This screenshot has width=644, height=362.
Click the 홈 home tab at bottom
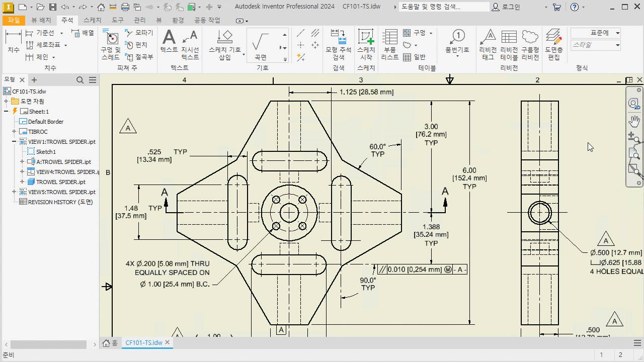(x=110, y=343)
